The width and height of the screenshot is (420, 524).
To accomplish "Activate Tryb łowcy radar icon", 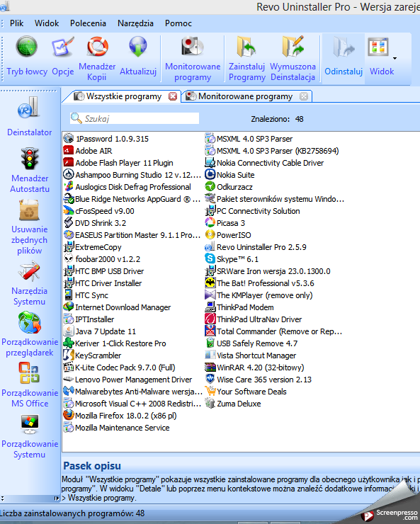I will pos(27,47).
